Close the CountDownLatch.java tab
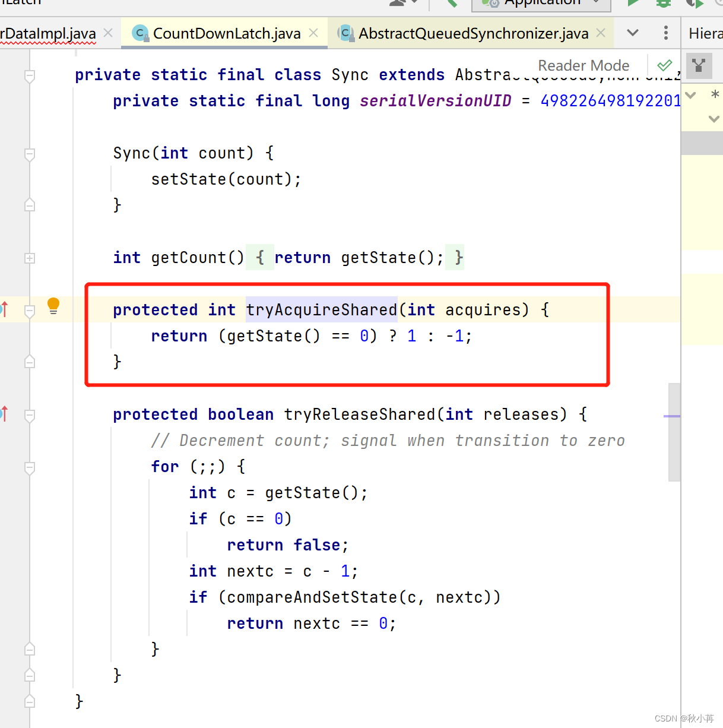This screenshot has width=723, height=728. [313, 33]
